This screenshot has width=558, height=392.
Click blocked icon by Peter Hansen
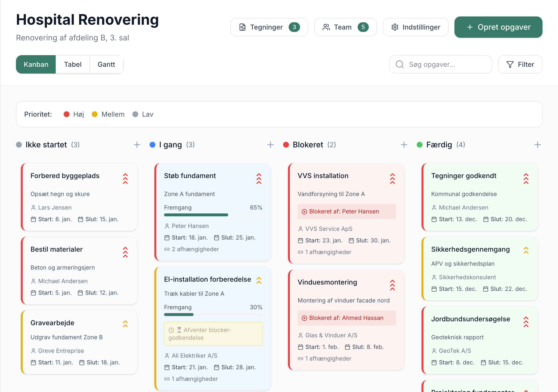(x=304, y=212)
